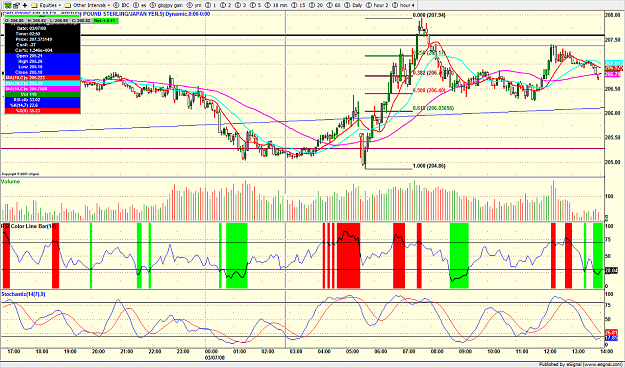The image size is (625, 368).
Task: Open the Other Intervals folder dropdown
Action: tap(88, 5)
